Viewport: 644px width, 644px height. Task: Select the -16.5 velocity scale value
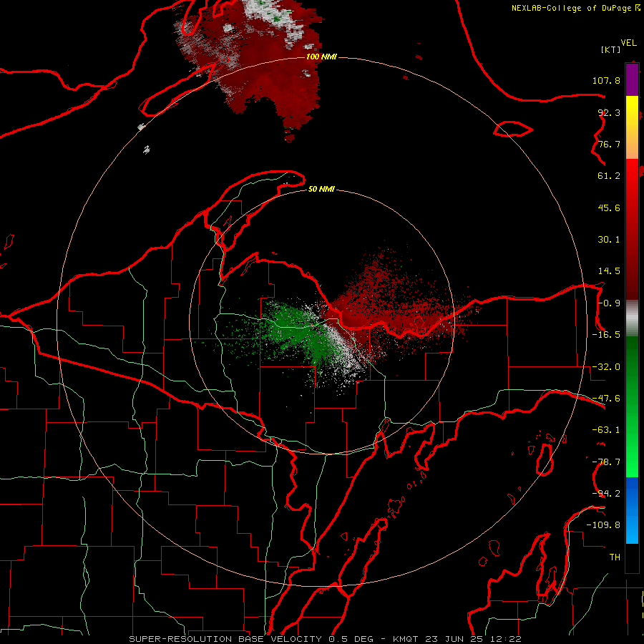606,335
